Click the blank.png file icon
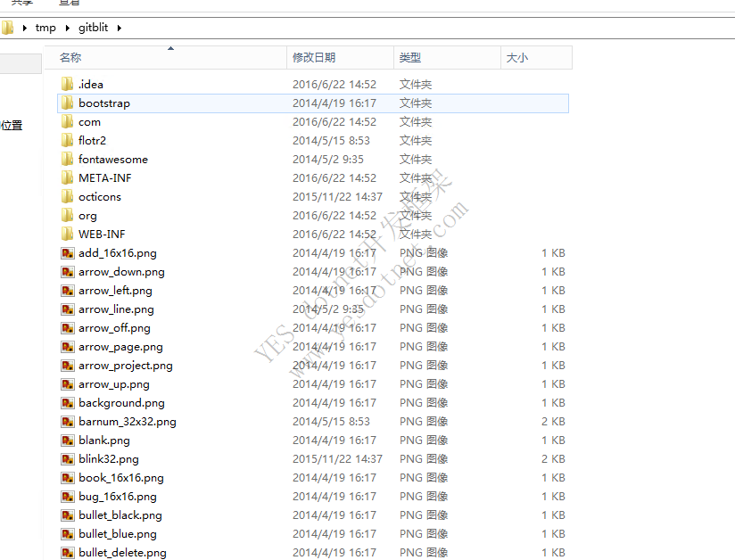 coord(68,441)
